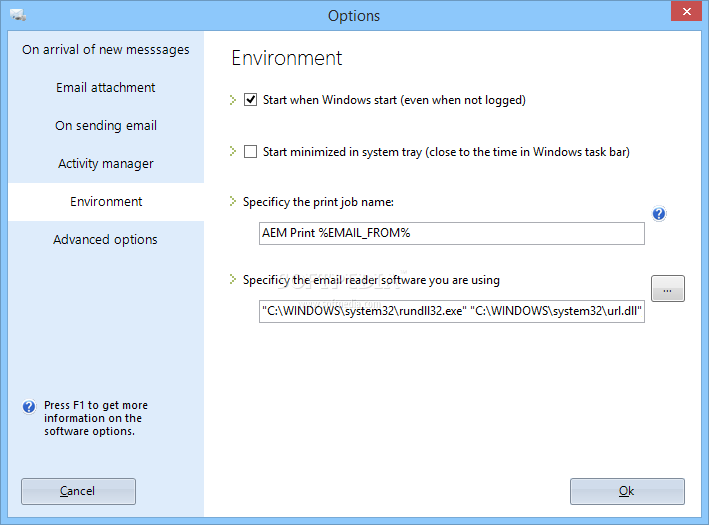This screenshot has width=709, height=525.
Task: Click into the print job name field
Action: 452,233
